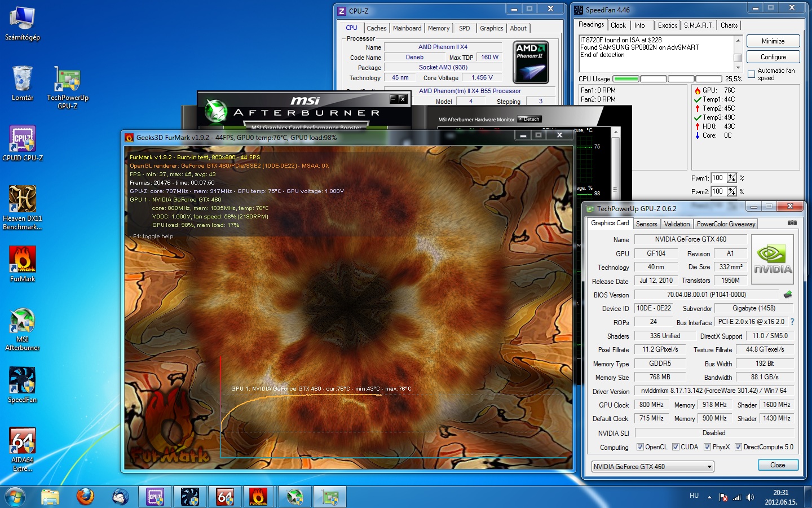The image size is (812, 508).
Task: Show hidden tray icons arrow
Action: 709,497
